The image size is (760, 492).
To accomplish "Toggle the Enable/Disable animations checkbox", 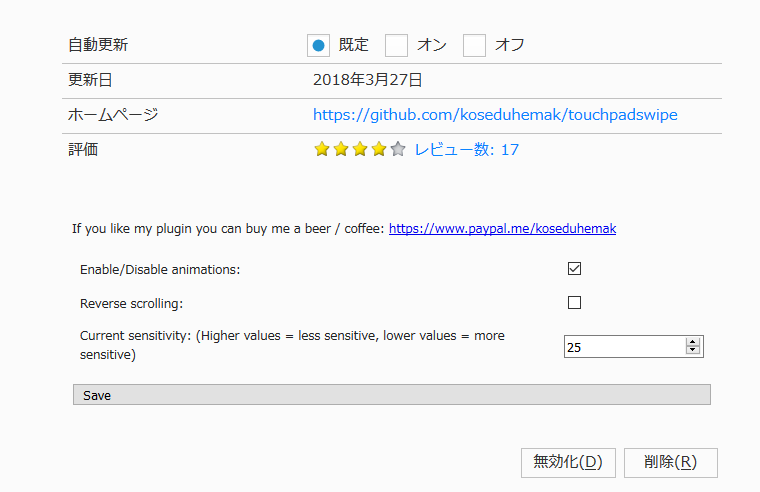I will coord(574,269).
